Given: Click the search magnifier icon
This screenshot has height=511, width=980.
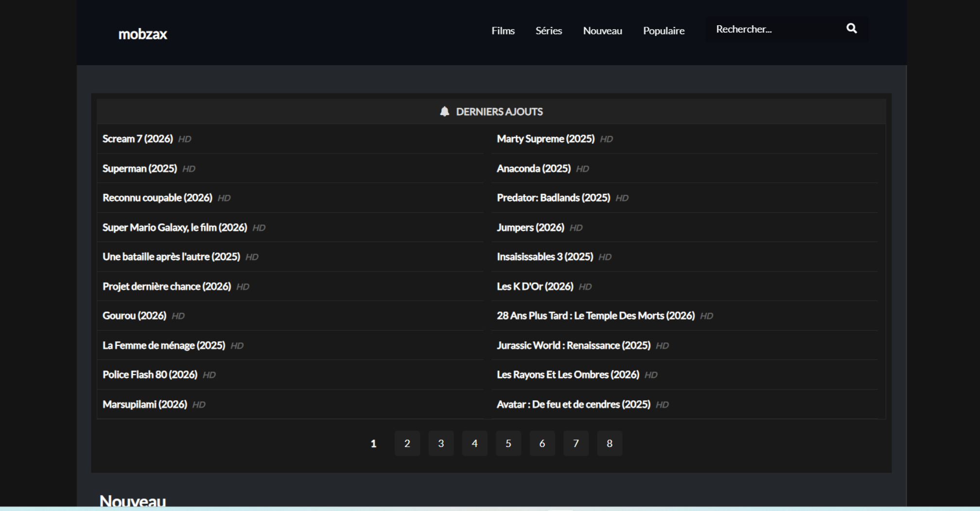Looking at the screenshot, I should (x=851, y=29).
